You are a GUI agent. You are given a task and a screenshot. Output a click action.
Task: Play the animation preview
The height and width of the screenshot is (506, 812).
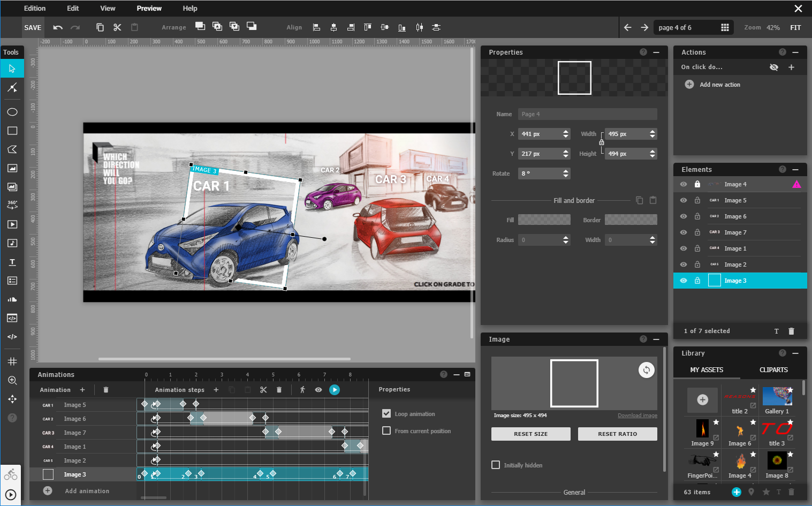(335, 389)
